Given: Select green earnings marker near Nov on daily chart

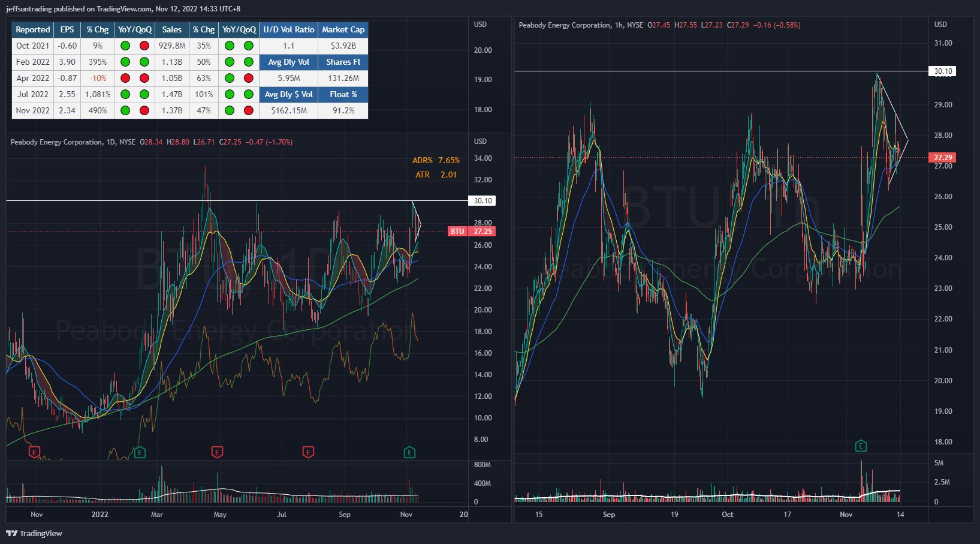Looking at the screenshot, I should 409,452.
